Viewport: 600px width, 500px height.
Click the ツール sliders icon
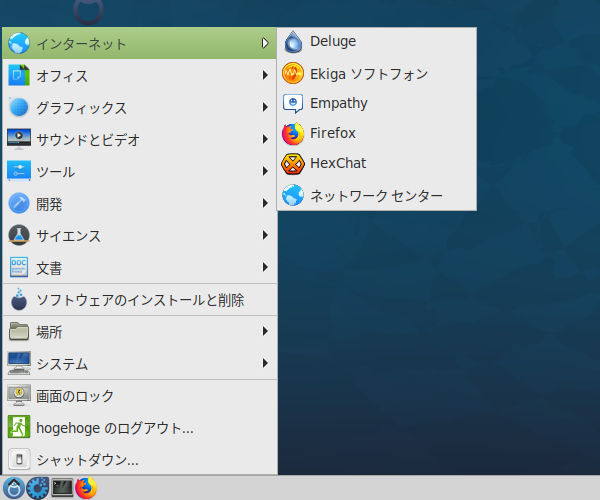tap(19, 171)
